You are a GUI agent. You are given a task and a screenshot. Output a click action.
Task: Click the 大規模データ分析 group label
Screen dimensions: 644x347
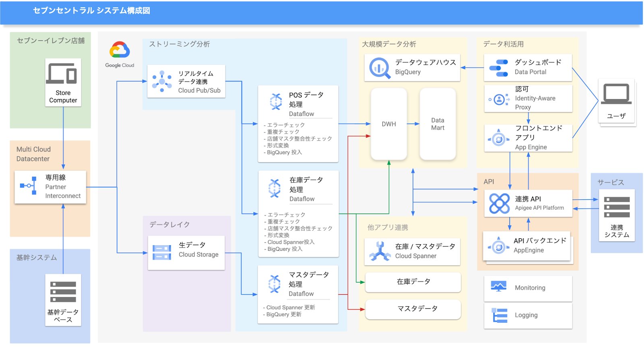pos(389,44)
